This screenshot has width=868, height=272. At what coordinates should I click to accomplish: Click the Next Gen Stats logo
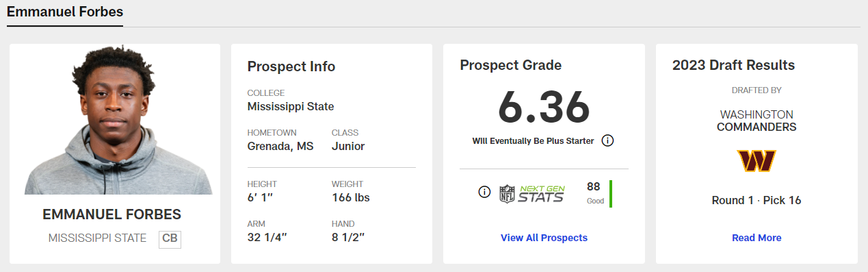click(541, 194)
